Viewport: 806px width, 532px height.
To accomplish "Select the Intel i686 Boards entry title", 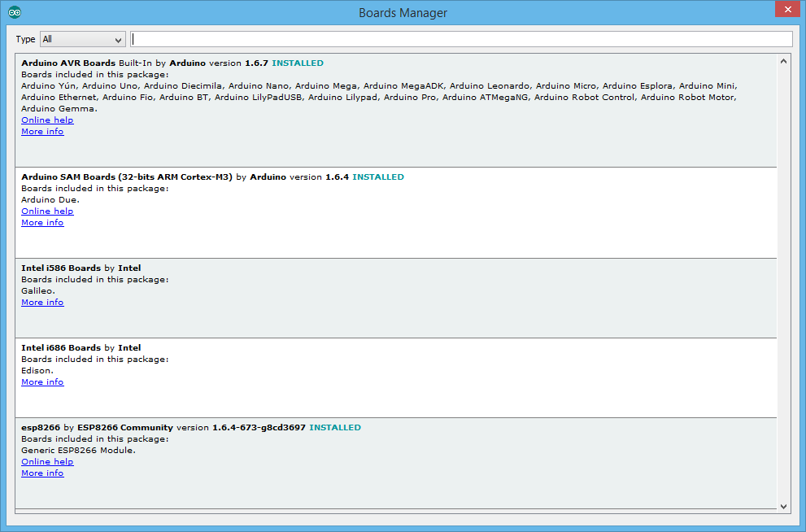I will 61,347.
